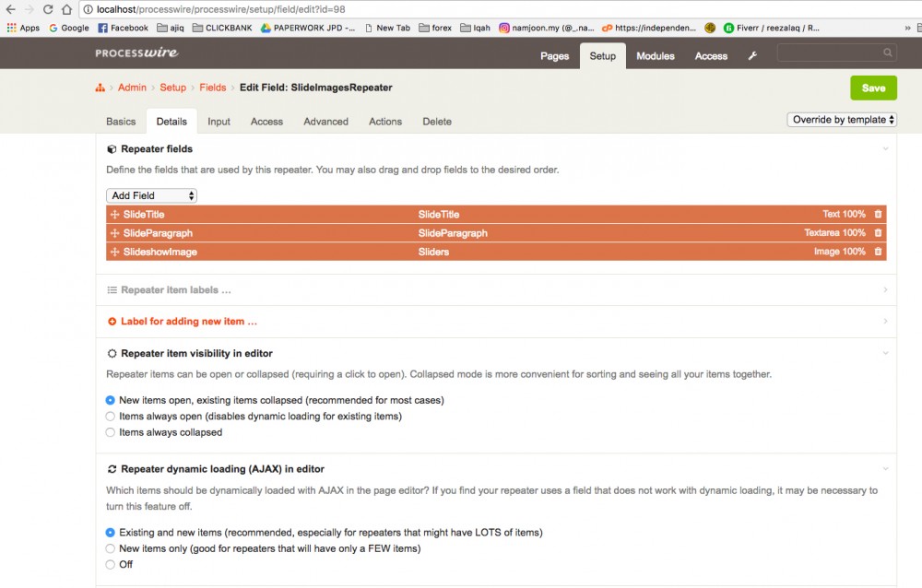Go to Fields breadcrumb link
This screenshot has height=588, width=922.
(212, 88)
